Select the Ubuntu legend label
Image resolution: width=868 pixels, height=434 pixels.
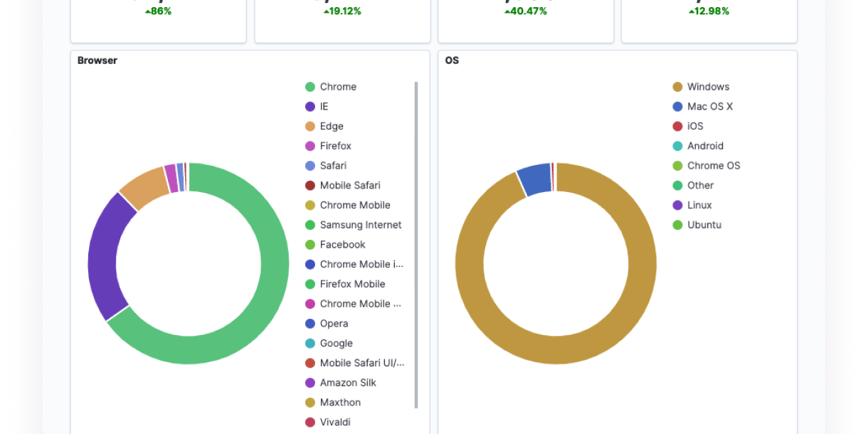[704, 225]
